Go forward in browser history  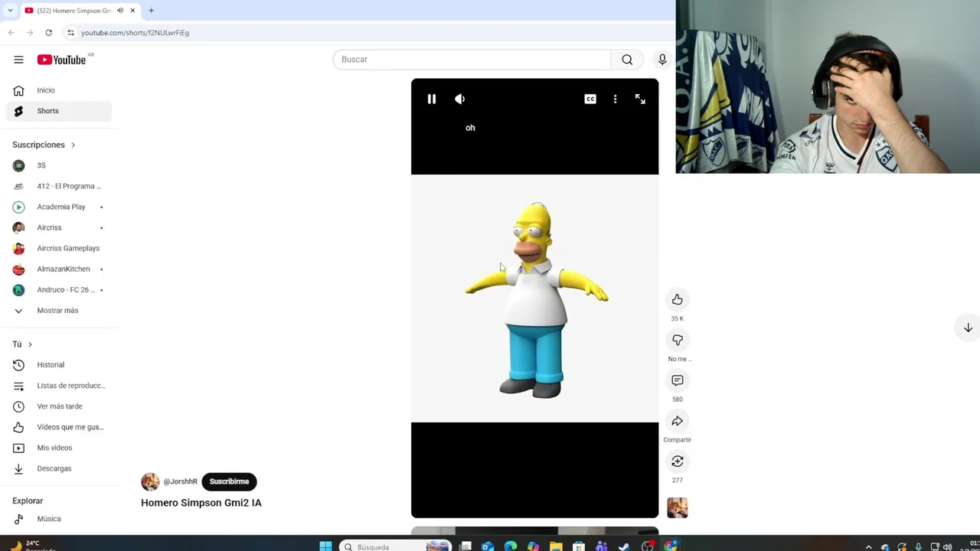[30, 32]
